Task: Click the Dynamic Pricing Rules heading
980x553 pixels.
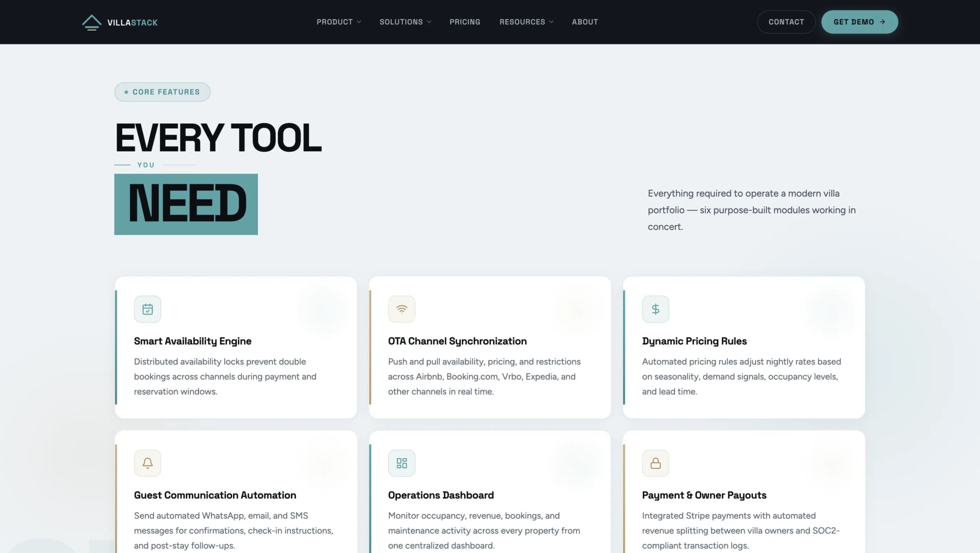Action: [x=694, y=341]
